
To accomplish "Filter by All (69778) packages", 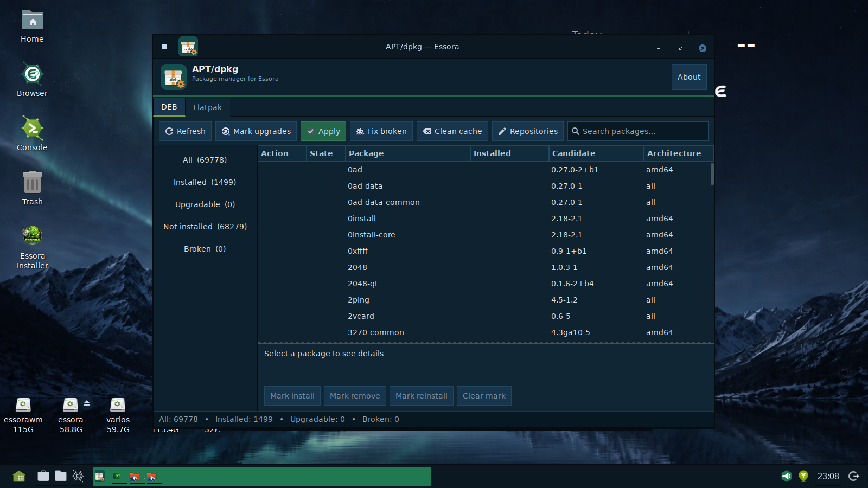I will point(205,160).
